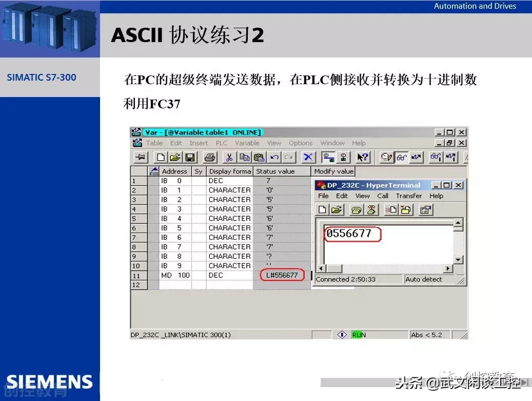Screen dimensions: 532x401
Task: Click HyperTerminal receive file icon
Action: pos(406,210)
